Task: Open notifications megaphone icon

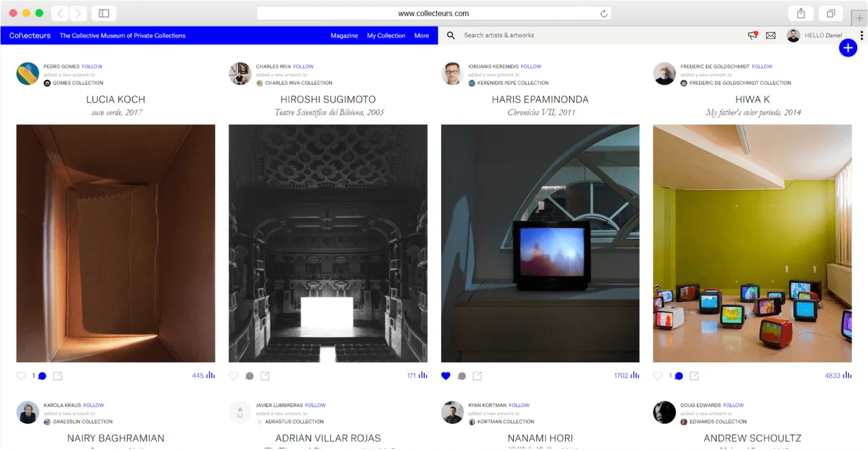Action: pyautogui.click(x=753, y=36)
